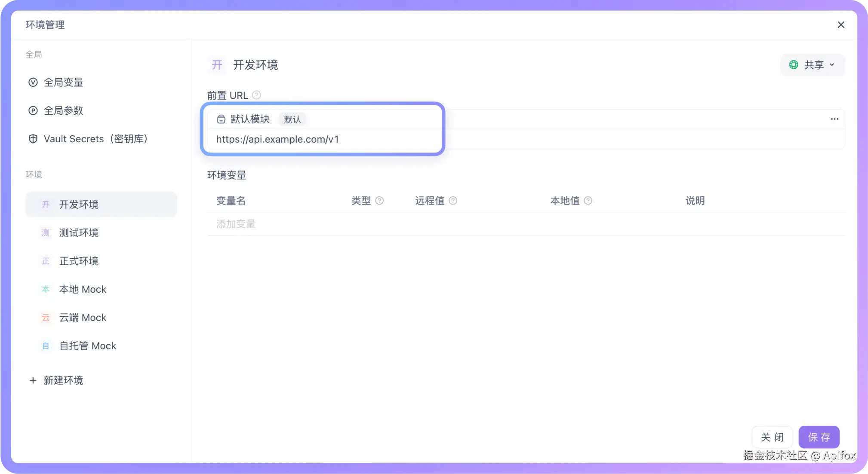Click help icon beside 本地值 column
This screenshot has height=474, width=868.
tap(588, 201)
